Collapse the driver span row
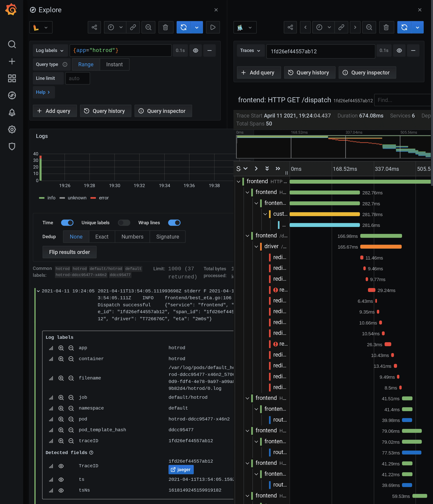This screenshot has height=504, width=433. (x=256, y=247)
